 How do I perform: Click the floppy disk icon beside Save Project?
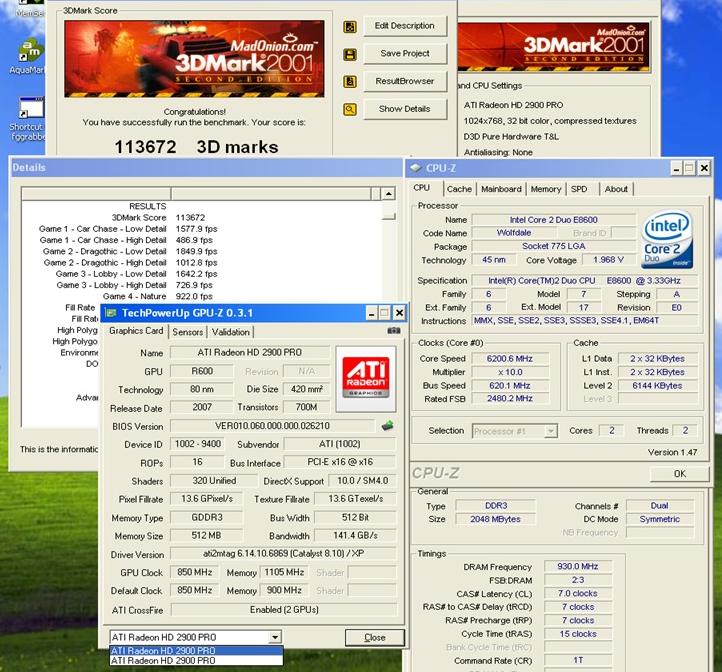click(350, 54)
